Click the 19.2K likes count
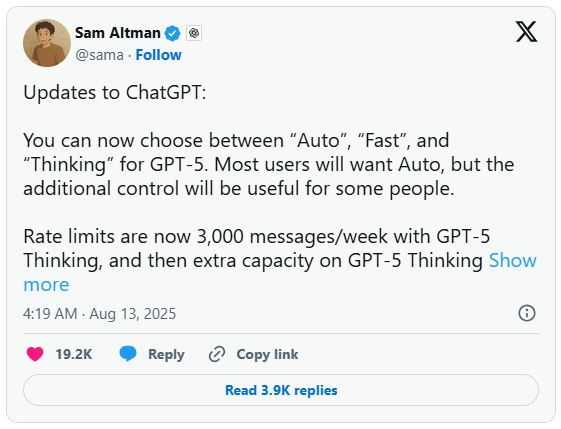This screenshot has width=561, height=429. [74, 354]
